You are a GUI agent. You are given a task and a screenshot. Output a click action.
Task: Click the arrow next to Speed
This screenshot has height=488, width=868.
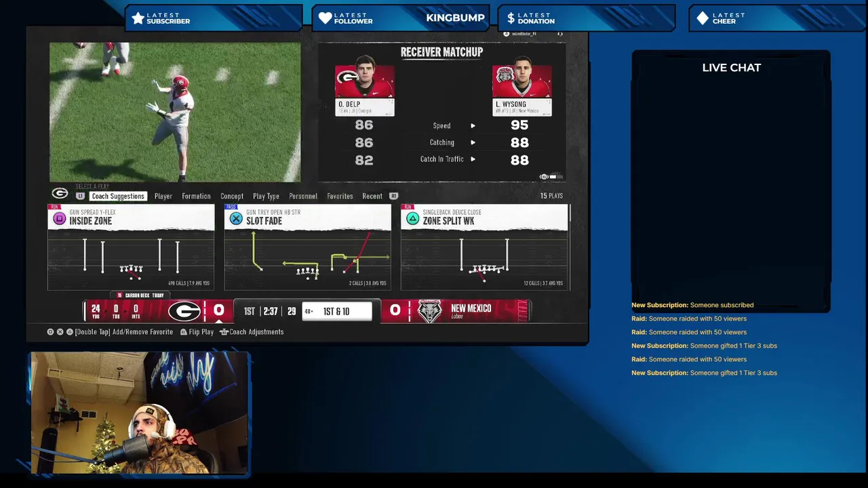point(473,125)
